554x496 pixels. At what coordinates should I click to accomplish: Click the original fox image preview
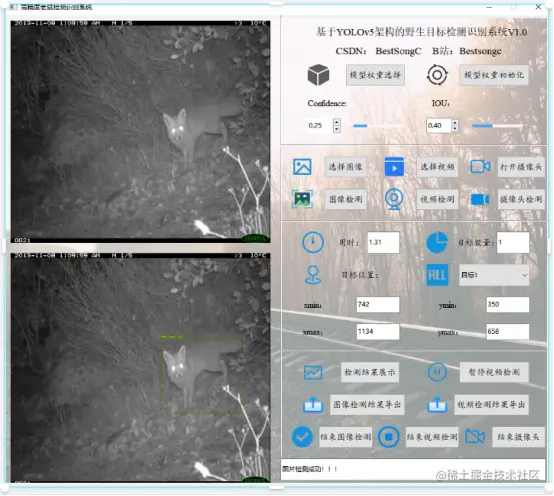(140, 132)
